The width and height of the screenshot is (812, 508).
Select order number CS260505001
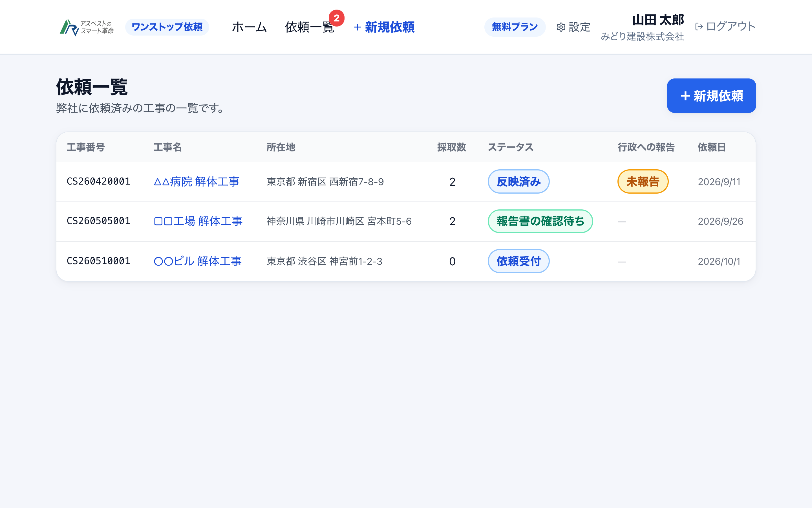tap(98, 221)
